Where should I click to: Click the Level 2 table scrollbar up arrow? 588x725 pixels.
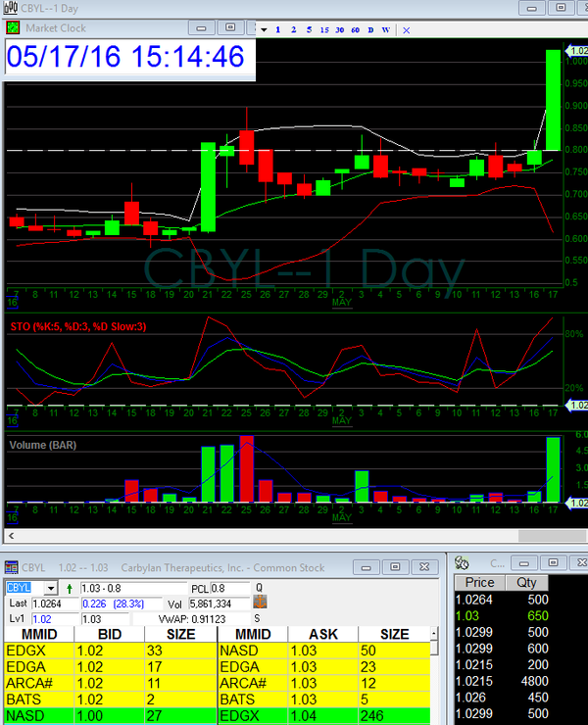[434, 634]
